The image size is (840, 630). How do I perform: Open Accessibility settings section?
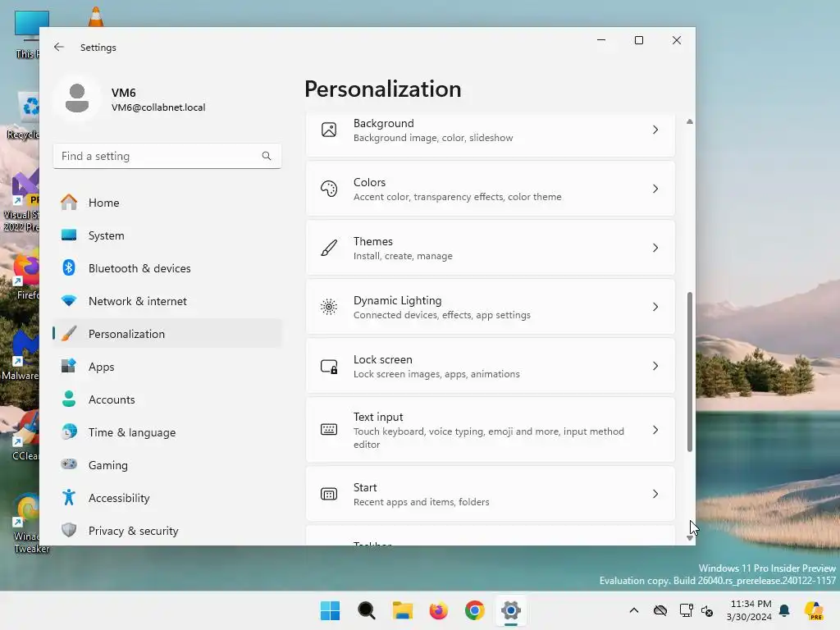coord(167,498)
